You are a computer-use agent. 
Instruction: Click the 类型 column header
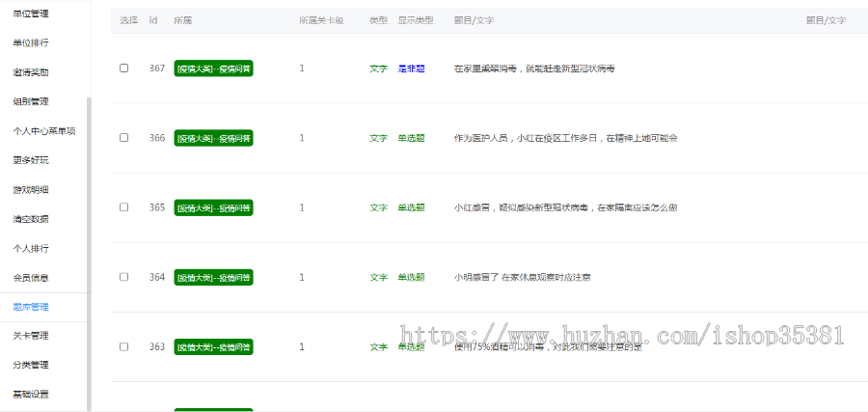click(x=379, y=20)
